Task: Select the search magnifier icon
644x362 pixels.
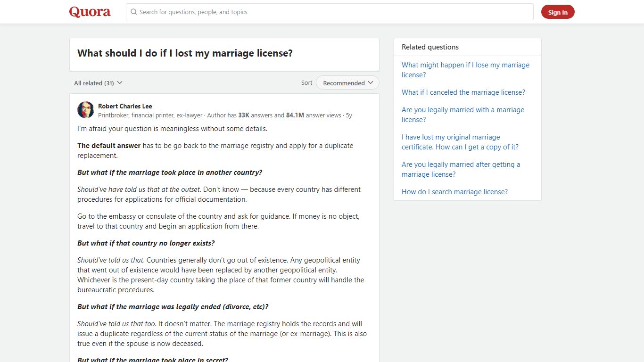Action: click(134, 12)
